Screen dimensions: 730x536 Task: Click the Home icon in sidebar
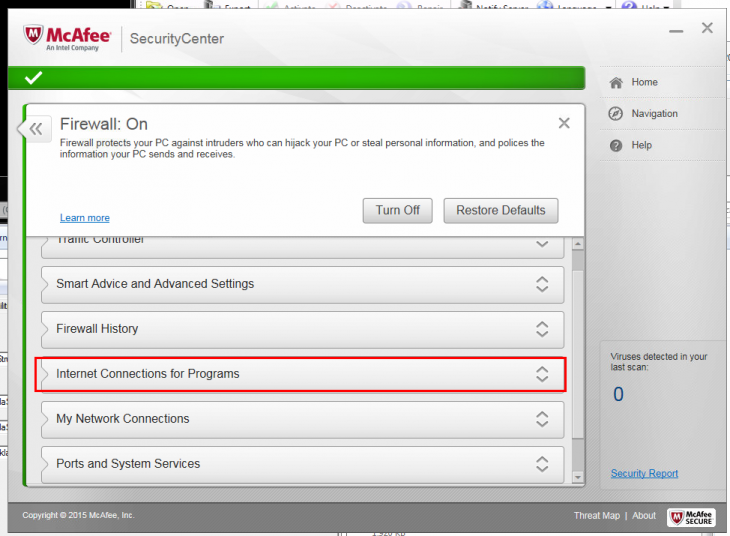click(616, 82)
